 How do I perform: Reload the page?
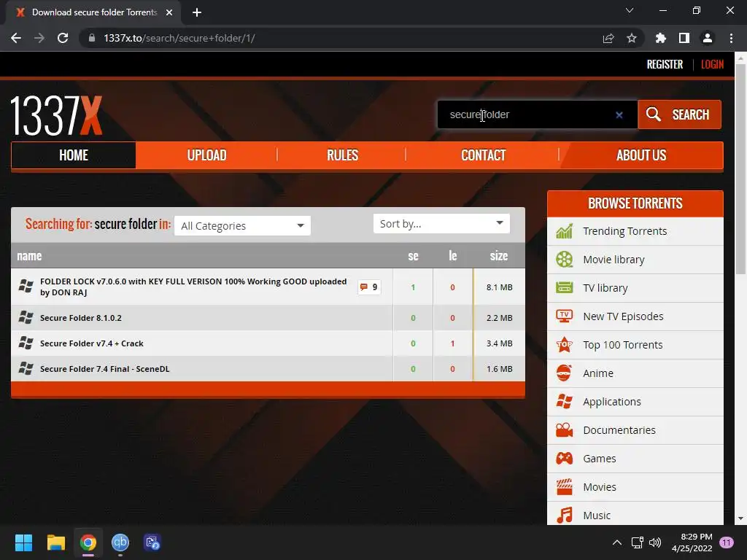63,38
